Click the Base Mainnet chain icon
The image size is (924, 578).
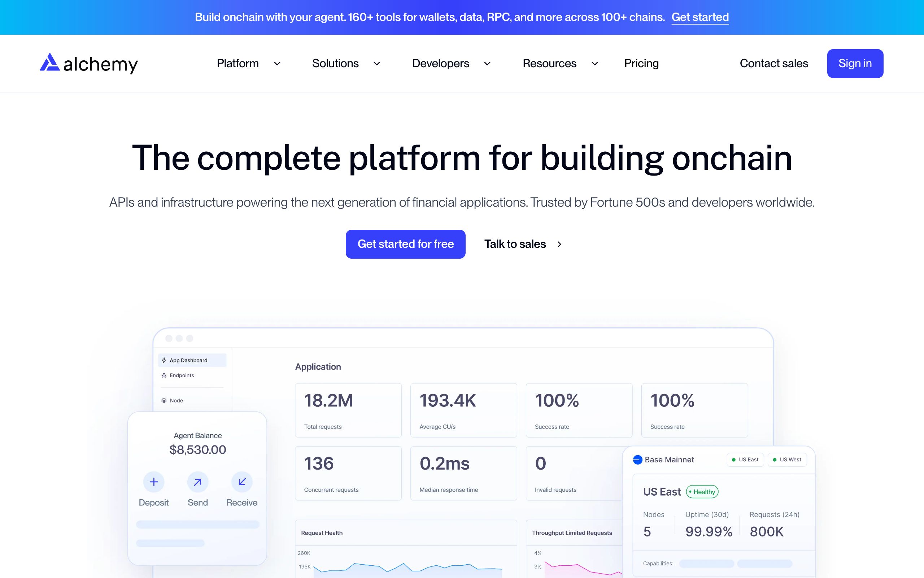tap(637, 460)
